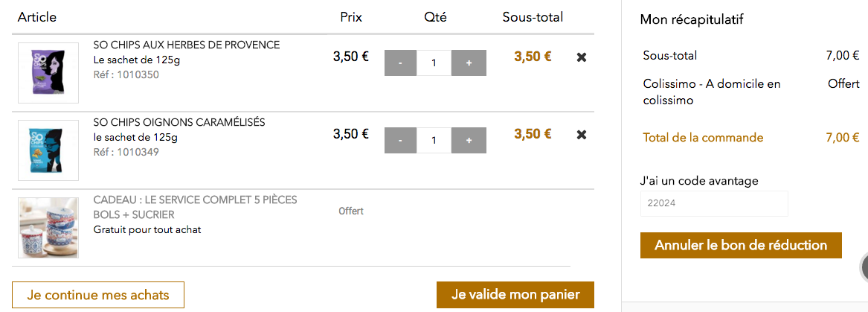Decrease quantity of Oignons Caramélisés chips
The width and height of the screenshot is (868, 312).
[401, 140]
